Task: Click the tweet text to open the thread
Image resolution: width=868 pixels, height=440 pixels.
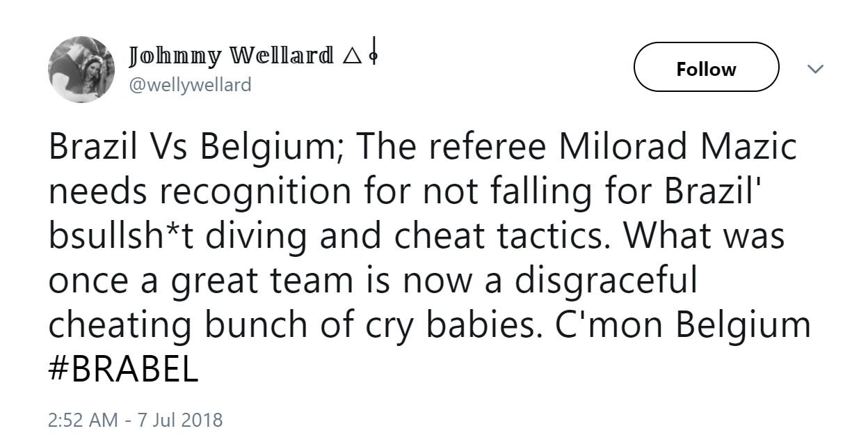Action: point(417,237)
